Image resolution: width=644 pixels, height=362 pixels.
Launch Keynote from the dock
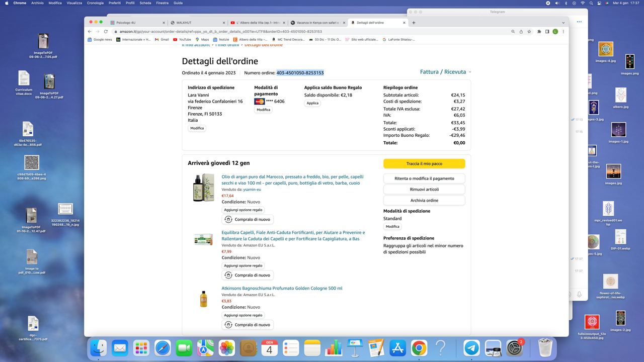[355, 348]
